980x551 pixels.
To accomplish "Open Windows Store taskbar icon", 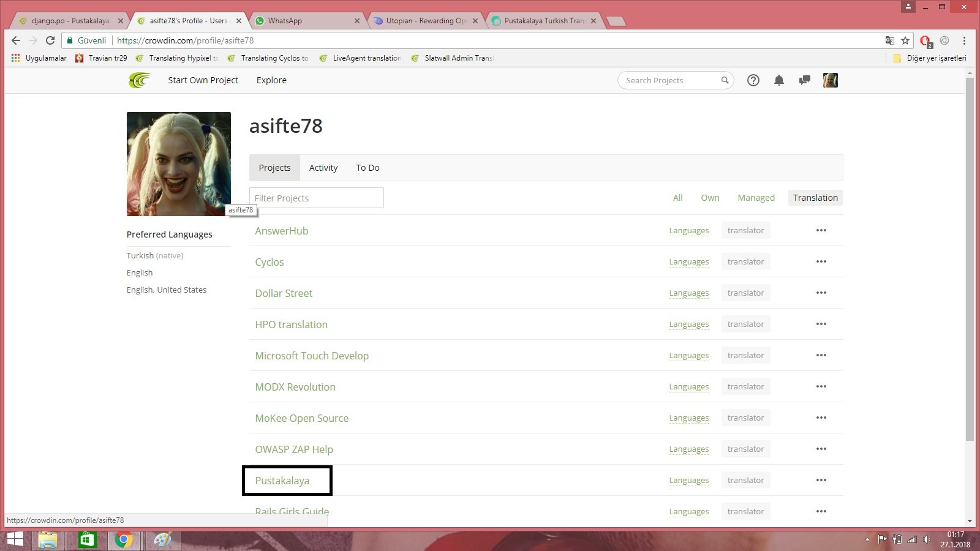I will [86, 540].
